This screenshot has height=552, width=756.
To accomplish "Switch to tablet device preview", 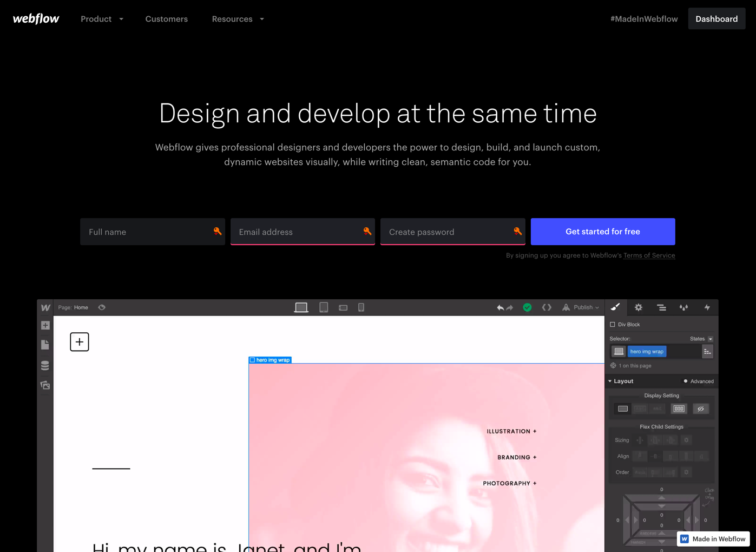I will [324, 307].
